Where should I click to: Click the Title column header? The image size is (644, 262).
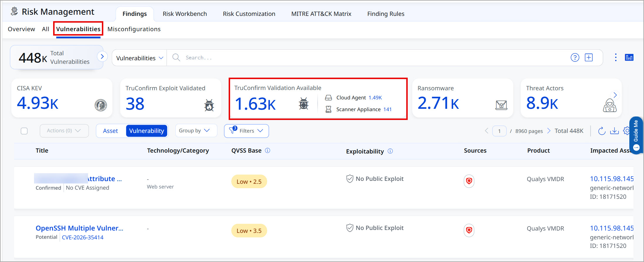42,151
